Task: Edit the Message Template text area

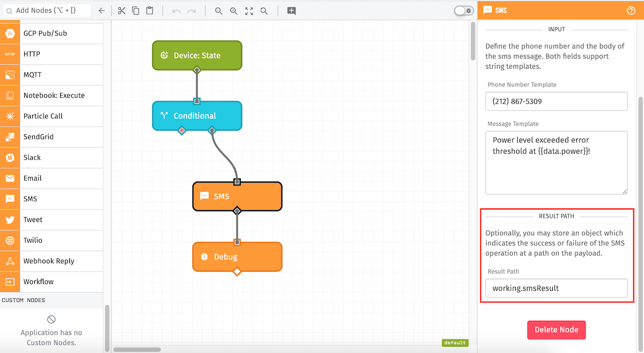Action: pos(557,163)
